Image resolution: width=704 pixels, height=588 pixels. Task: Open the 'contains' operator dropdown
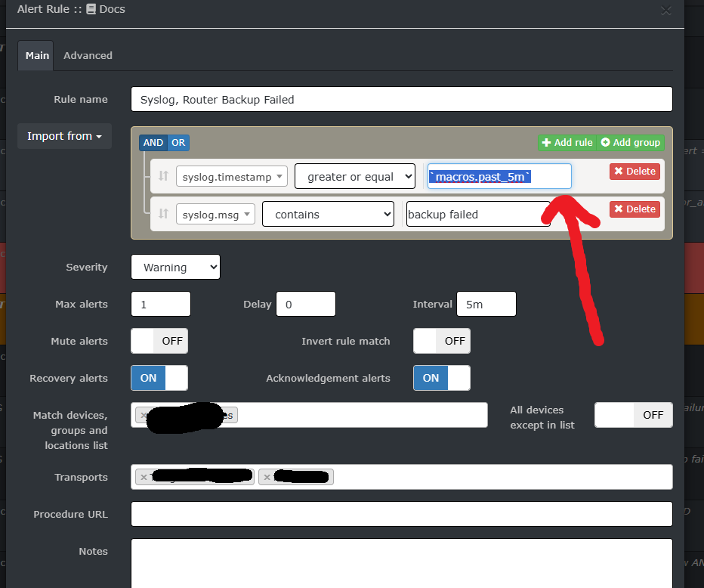point(328,215)
